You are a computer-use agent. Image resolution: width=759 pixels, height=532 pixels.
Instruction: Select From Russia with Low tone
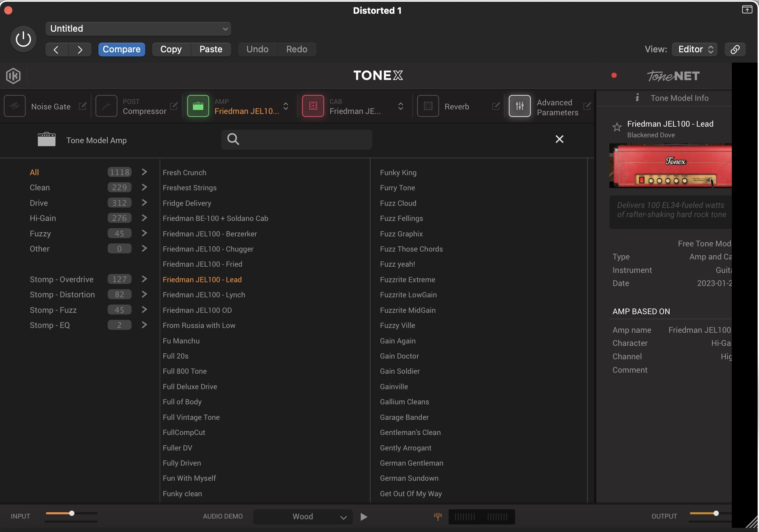[x=199, y=325]
